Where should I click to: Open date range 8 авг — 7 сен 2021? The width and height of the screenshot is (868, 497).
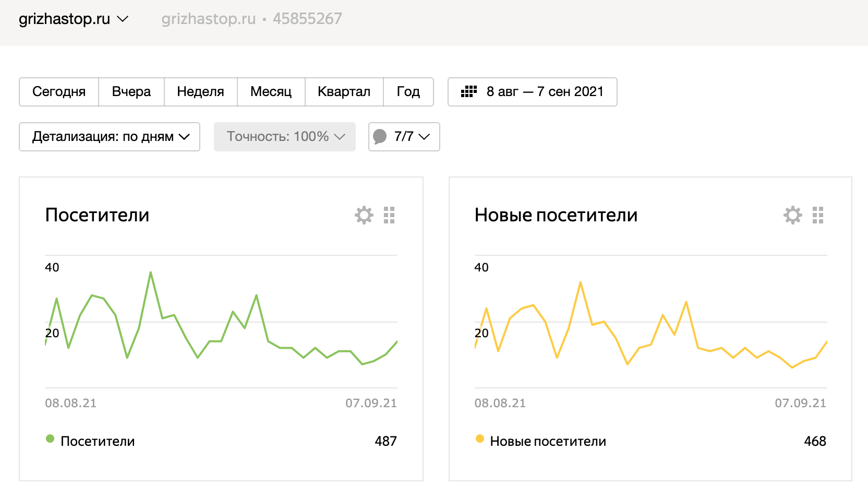tap(545, 92)
